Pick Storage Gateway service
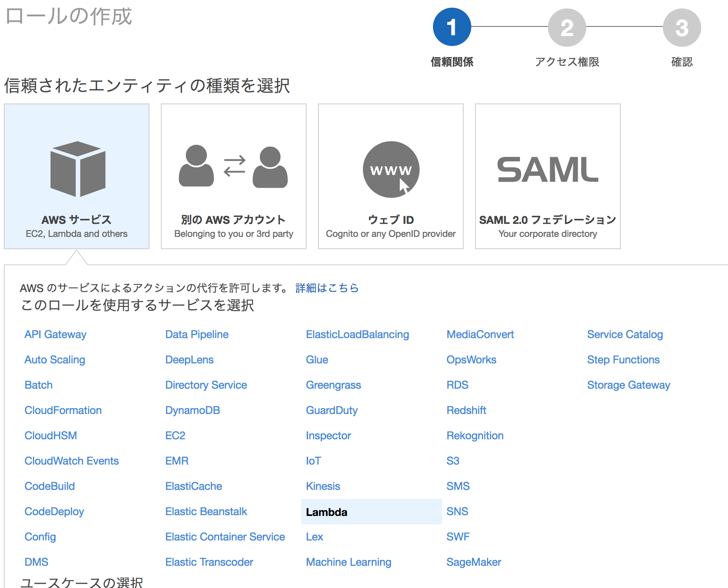Image resolution: width=728 pixels, height=588 pixels. click(x=629, y=385)
